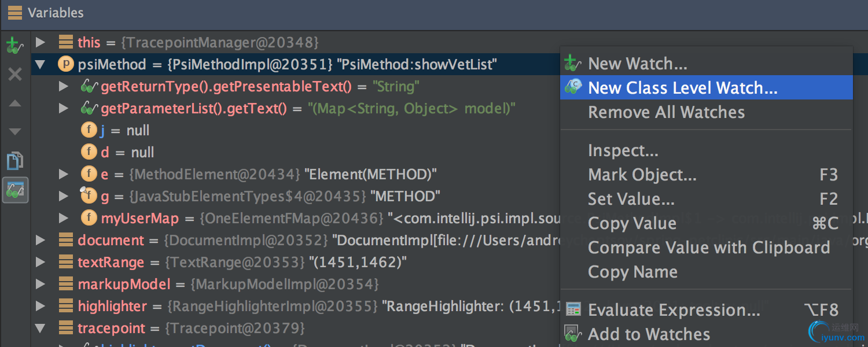Select Compare Value with Clipboard

coord(709,248)
